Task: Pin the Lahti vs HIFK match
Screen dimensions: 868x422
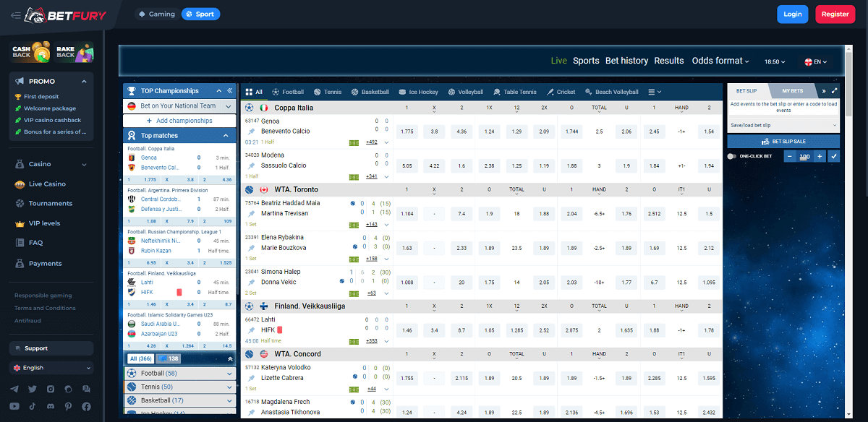Action: tap(252, 330)
